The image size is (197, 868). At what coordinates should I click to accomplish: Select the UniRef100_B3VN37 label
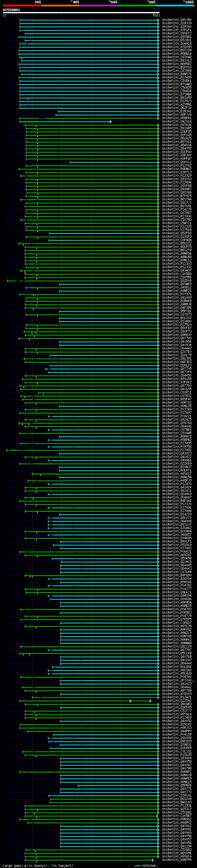click(177, 467)
